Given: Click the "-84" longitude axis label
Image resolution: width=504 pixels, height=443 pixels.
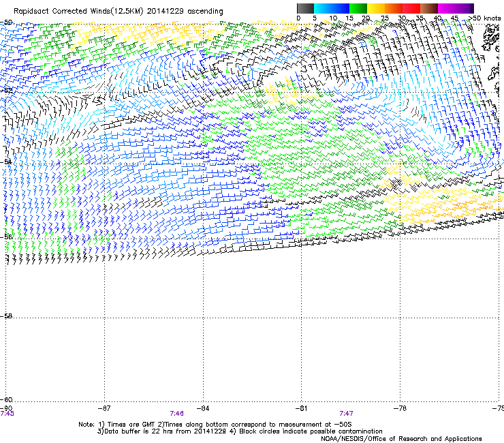Looking at the screenshot, I should (203, 408).
